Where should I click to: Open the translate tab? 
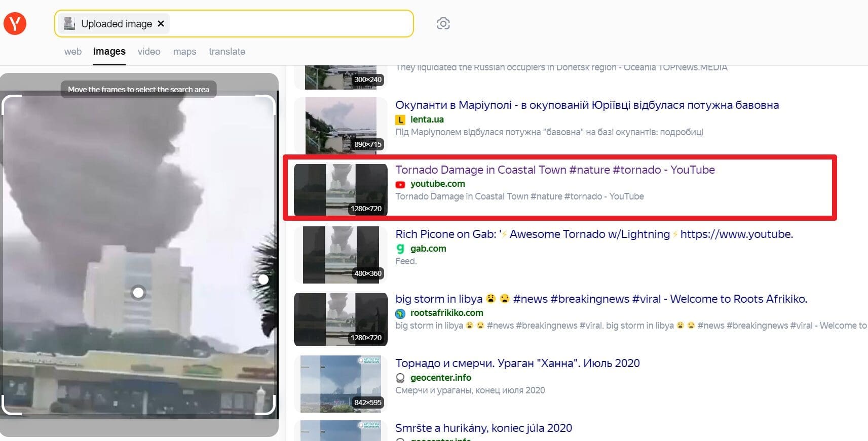[227, 52]
